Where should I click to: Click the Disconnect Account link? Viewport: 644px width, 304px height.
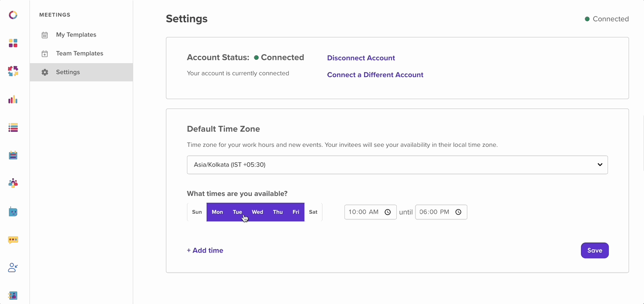click(361, 58)
